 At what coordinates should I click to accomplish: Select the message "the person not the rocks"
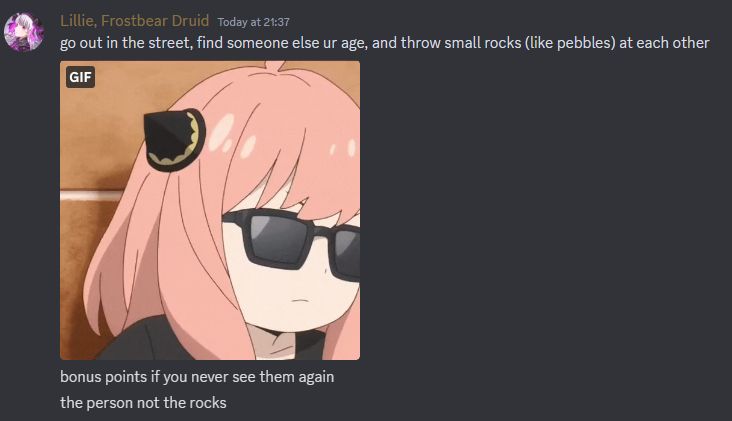pos(143,402)
